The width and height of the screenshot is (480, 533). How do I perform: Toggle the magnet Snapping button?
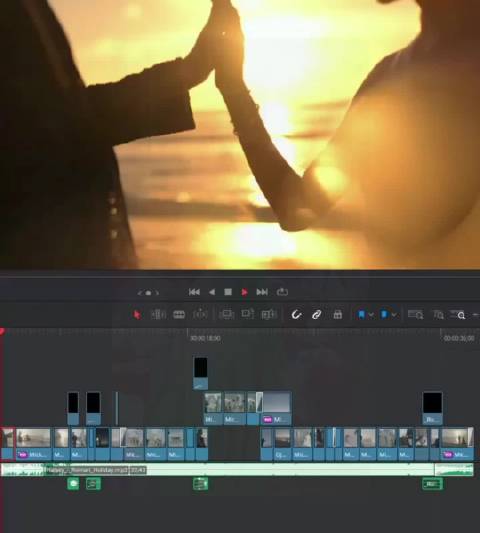(296, 314)
